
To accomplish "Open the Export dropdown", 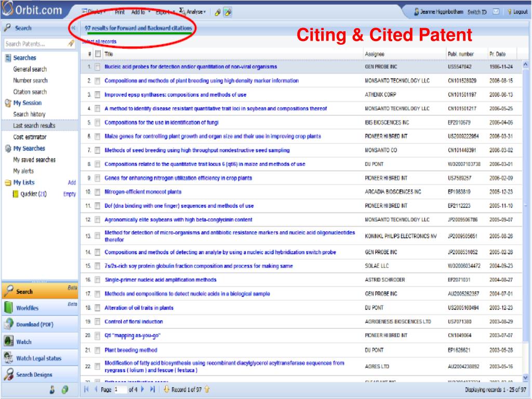I will tap(165, 12).
